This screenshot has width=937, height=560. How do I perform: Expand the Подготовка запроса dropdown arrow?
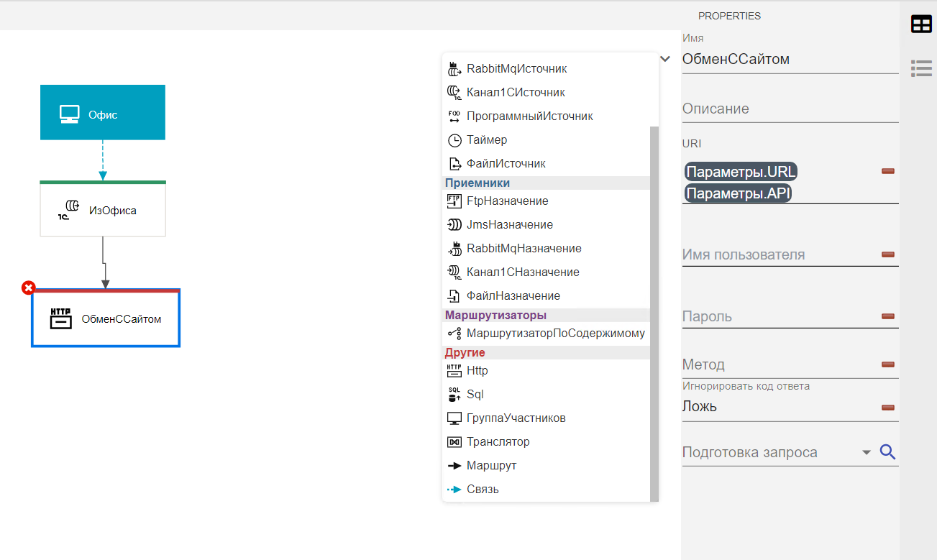[867, 452]
